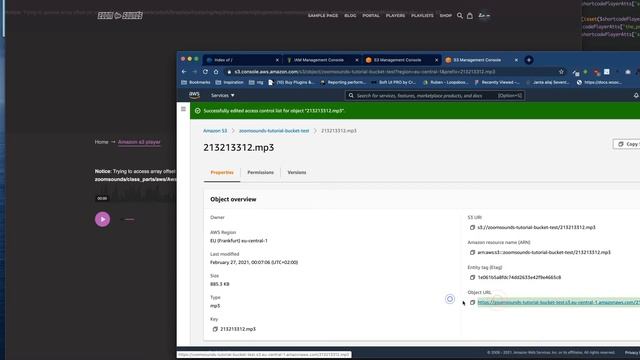This screenshot has width=640, height=360.
Task: Open zoomsounds-tutorial-bucket-test breadcrumb link
Action: click(x=274, y=131)
